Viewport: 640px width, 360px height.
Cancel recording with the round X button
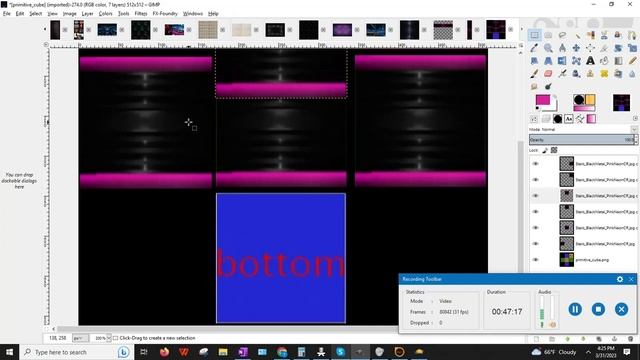coord(621,309)
